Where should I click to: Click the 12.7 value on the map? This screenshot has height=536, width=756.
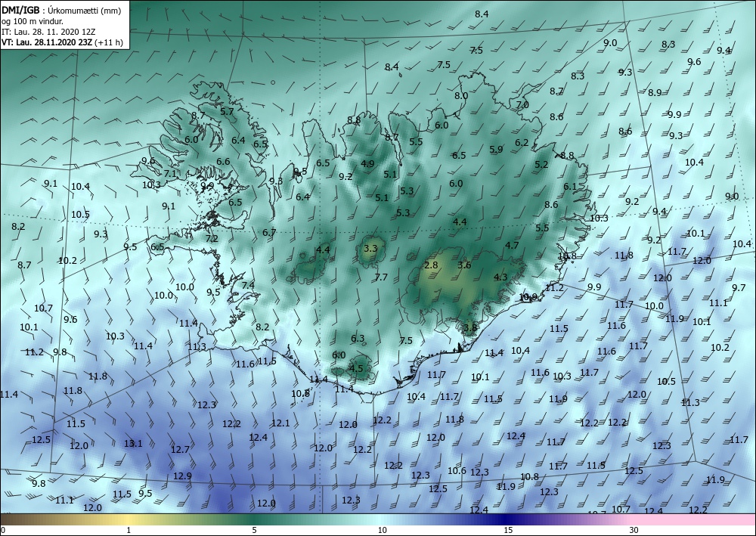181,450
